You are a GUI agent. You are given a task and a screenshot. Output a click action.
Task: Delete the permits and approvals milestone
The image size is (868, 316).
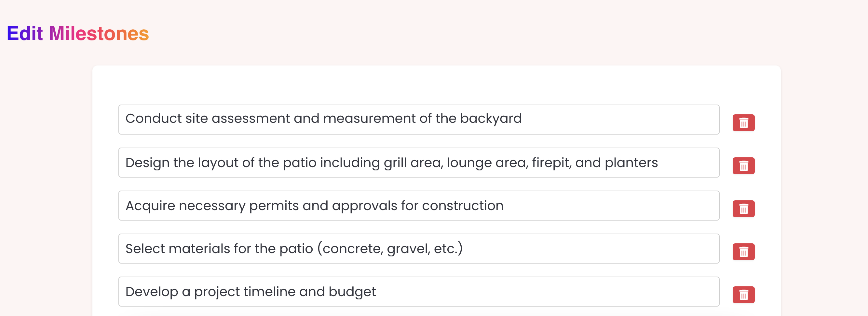(x=743, y=209)
